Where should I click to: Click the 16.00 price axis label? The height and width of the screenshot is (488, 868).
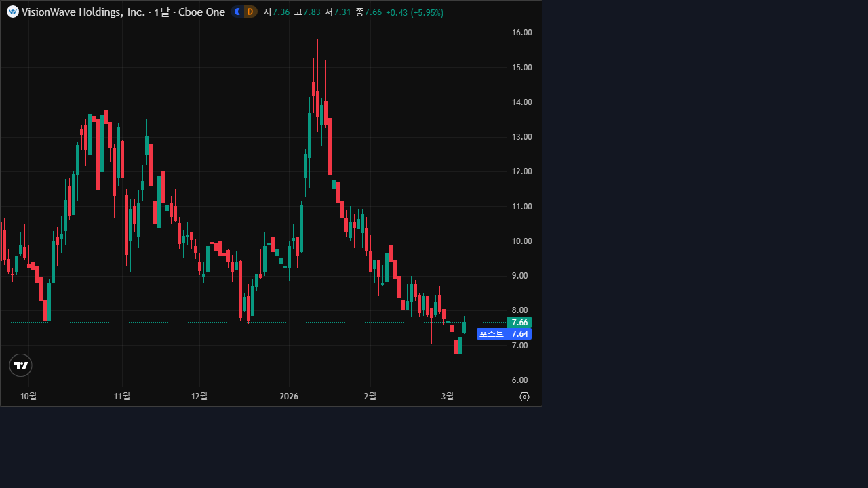[522, 33]
